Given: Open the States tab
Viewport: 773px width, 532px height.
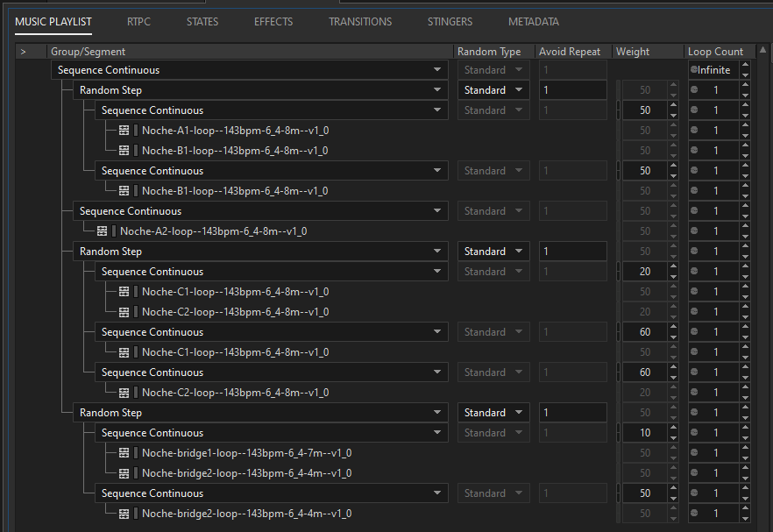Looking at the screenshot, I should click(x=202, y=22).
